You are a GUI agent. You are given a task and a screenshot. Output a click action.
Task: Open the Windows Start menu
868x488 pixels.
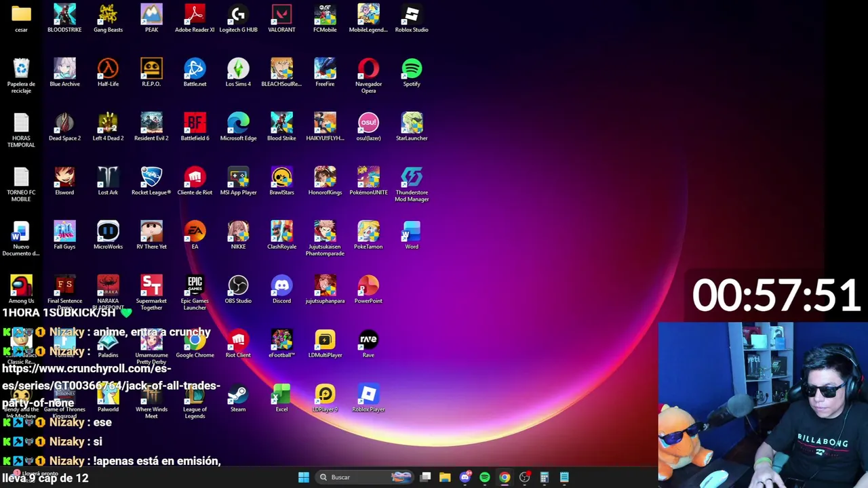(x=304, y=477)
